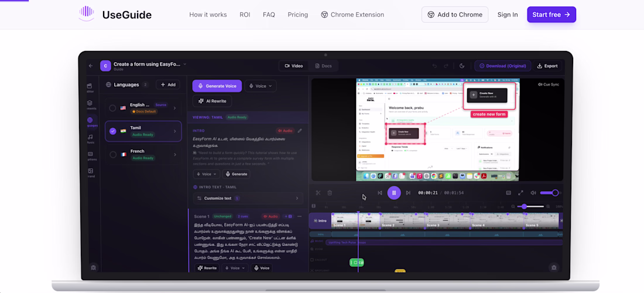
Task: Click the Generate Voice button
Action: tap(217, 86)
